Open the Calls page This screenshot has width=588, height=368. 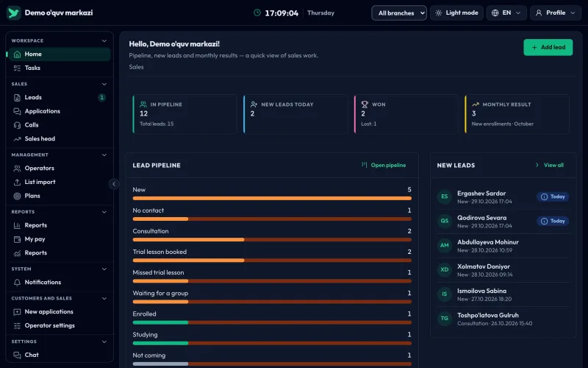(60, 125)
